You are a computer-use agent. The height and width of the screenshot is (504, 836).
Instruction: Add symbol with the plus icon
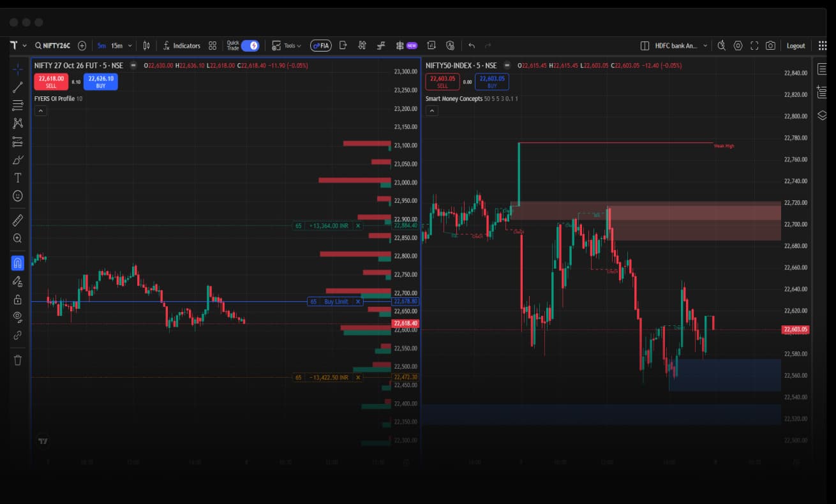tap(82, 45)
